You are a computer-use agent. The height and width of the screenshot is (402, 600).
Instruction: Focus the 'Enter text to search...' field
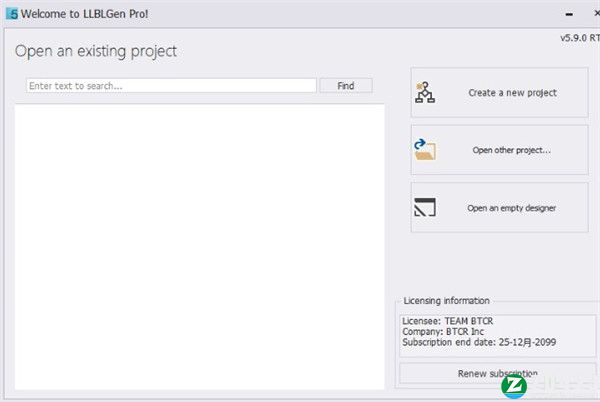point(171,86)
